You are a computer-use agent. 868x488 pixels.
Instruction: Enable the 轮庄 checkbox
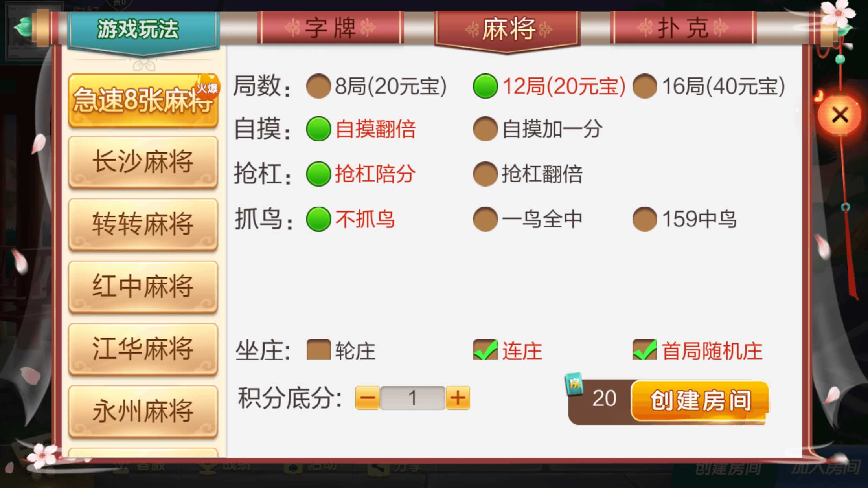point(318,350)
